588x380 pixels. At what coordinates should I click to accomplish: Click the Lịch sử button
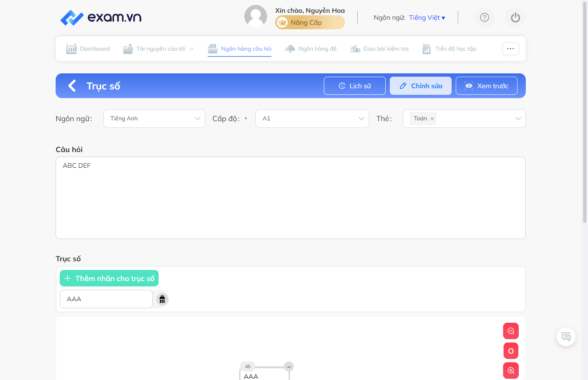(x=355, y=86)
